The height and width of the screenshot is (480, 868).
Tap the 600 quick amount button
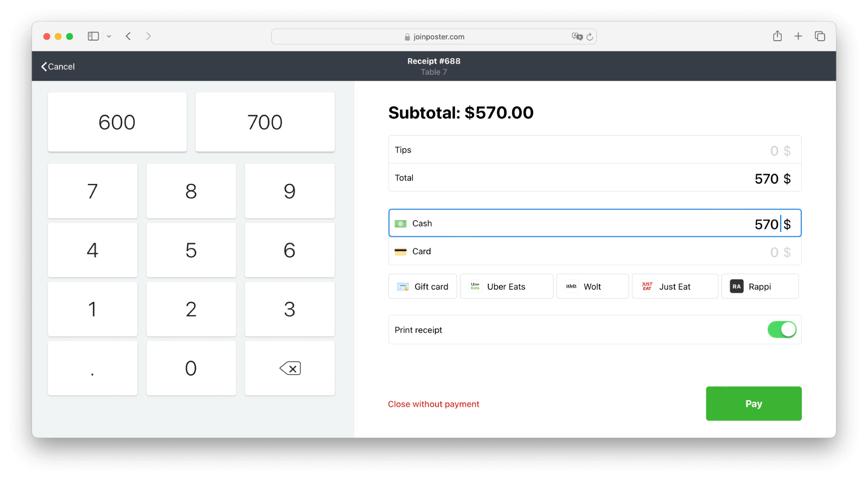point(117,122)
